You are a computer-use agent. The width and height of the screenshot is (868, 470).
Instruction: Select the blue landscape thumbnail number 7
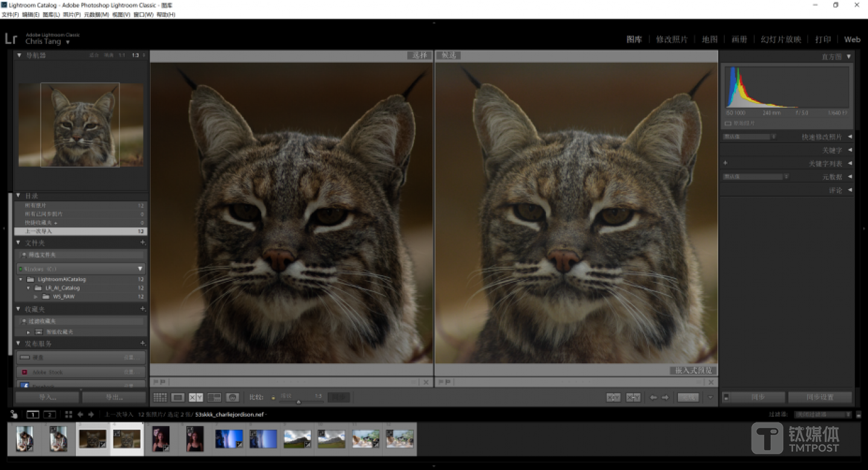click(229, 439)
